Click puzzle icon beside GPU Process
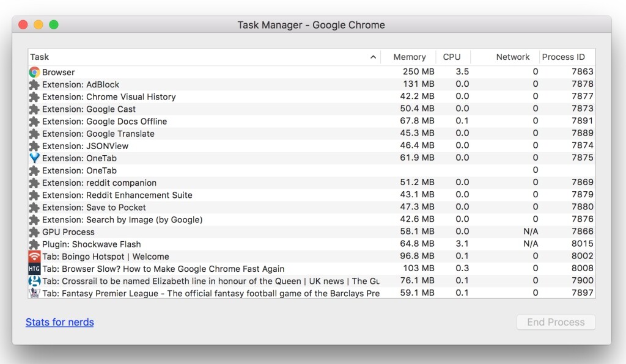626x364 pixels. click(34, 232)
